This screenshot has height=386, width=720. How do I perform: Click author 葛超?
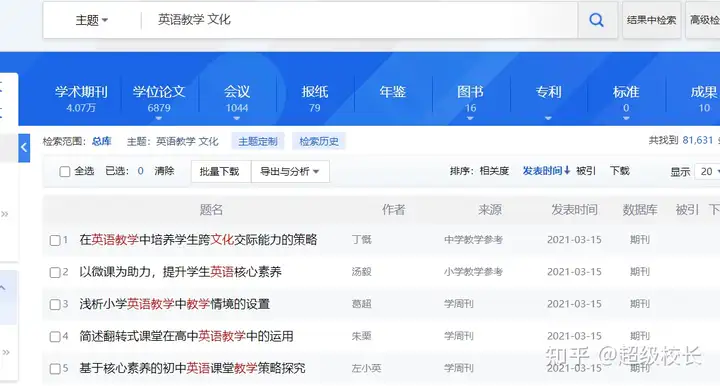pos(361,304)
